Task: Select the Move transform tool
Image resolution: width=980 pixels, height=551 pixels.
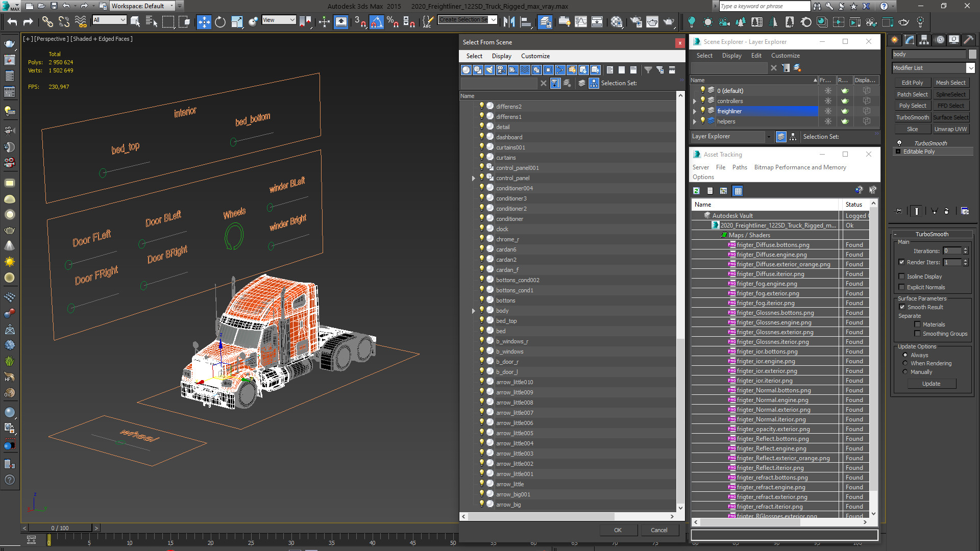Action: [204, 22]
